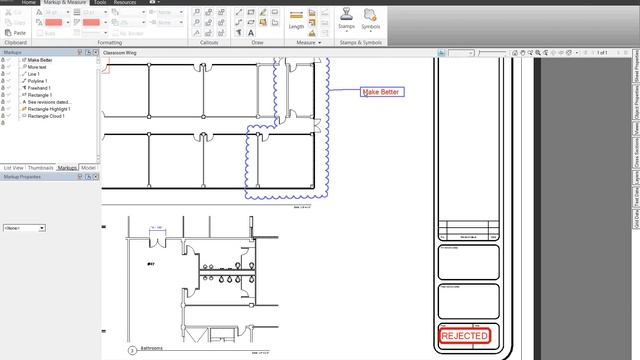Open the Layers side panel
640x360 pixels.
coord(636,177)
